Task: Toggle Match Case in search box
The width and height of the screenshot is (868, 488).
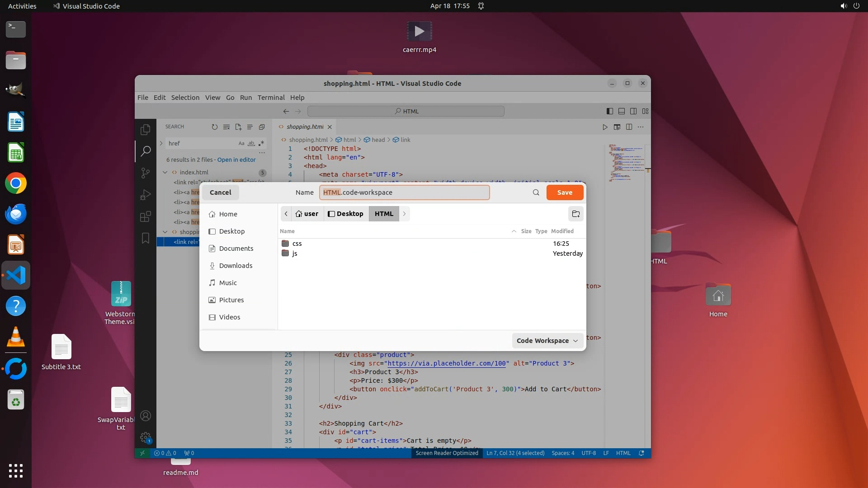Action: 241,144
